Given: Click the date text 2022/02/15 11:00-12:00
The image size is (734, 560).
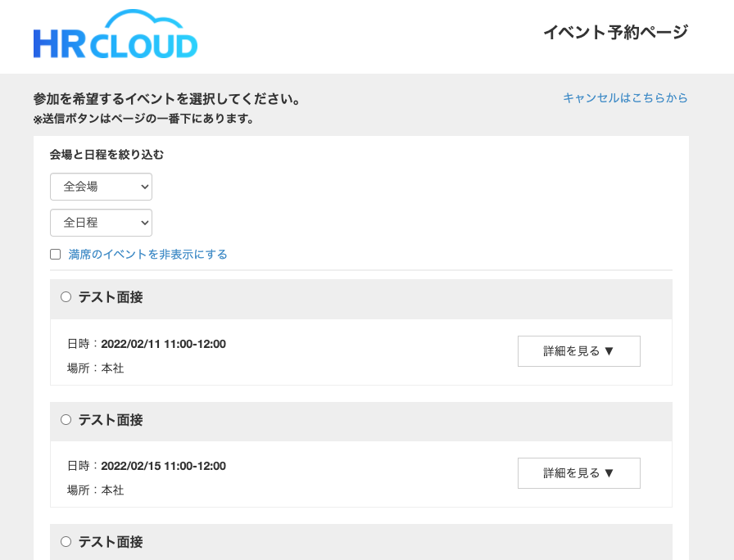Looking at the screenshot, I should pos(163,466).
